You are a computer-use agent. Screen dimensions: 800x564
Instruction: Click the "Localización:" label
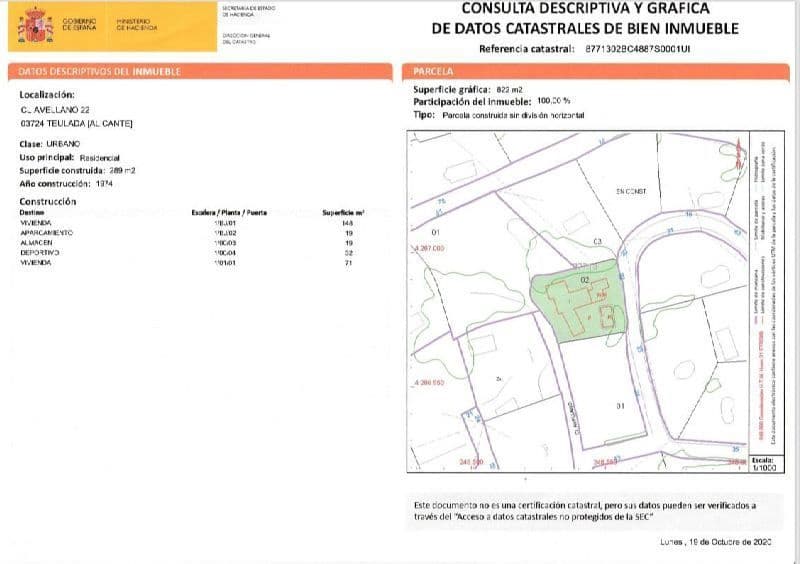click(47, 94)
